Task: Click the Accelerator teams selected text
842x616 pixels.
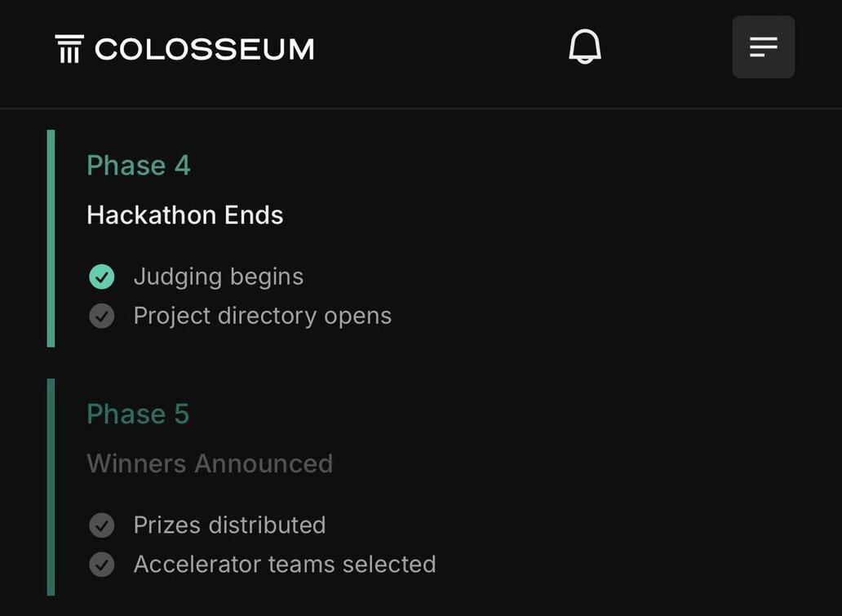Action: coord(285,564)
